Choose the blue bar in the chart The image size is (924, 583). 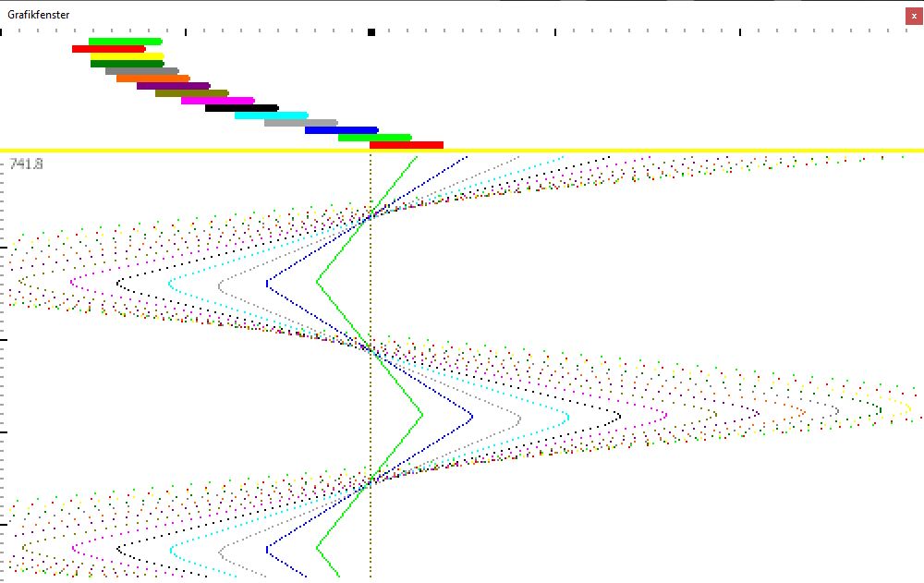tap(341, 130)
